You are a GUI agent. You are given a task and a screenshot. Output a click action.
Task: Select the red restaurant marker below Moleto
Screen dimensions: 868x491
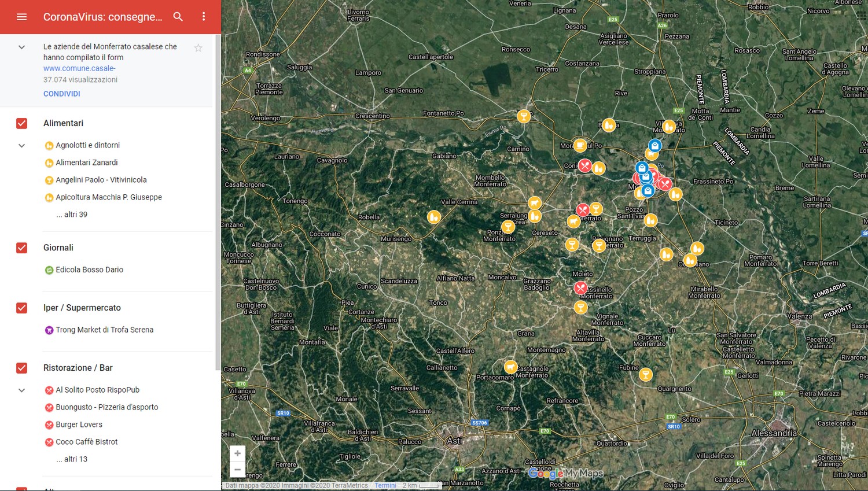pyautogui.click(x=580, y=287)
